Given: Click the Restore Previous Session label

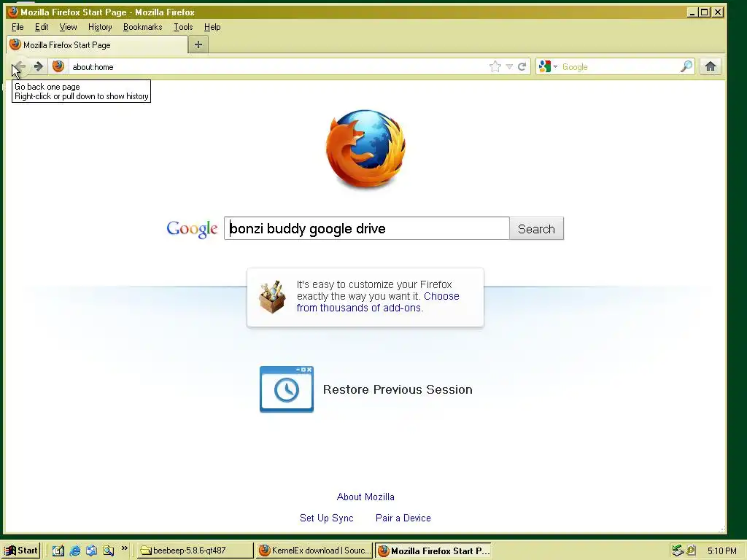Looking at the screenshot, I should click(398, 389).
